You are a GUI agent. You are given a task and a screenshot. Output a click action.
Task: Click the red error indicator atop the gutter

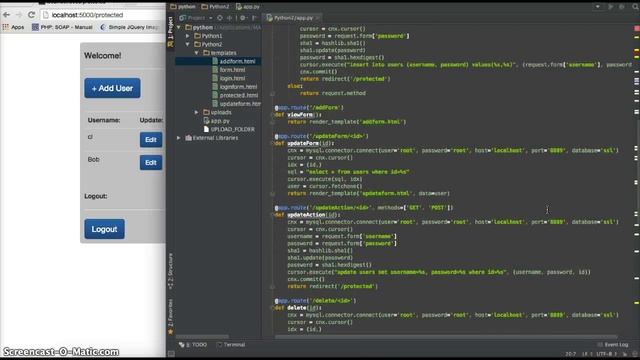pyautogui.click(x=637, y=28)
